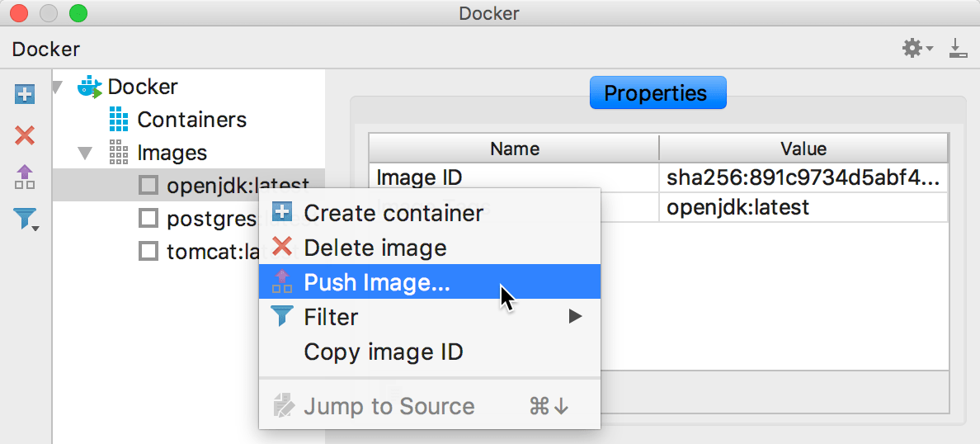This screenshot has height=444, width=980.
Task: Click the hide tool window icon
Action: pyautogui.click(x=957, y=49)
